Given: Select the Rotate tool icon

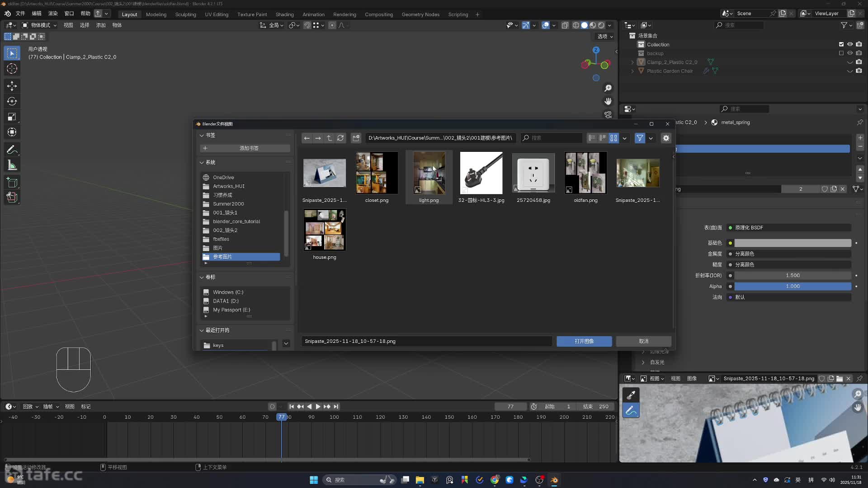Looking at the screenshot, I should pos(12,102).
